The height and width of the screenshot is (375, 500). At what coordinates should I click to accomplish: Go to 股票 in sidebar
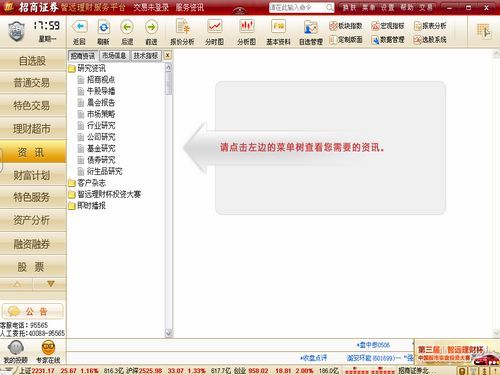coord(33,267)
